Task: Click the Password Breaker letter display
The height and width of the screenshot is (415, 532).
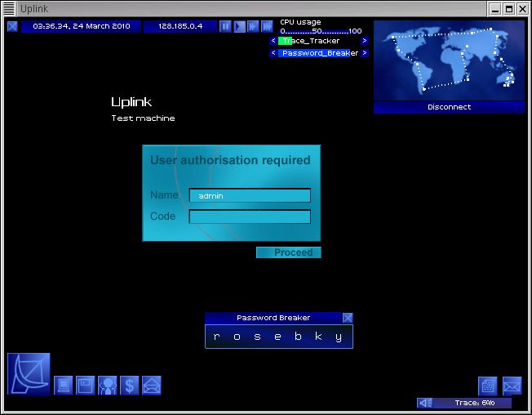Action: click(x=279, y=337)
